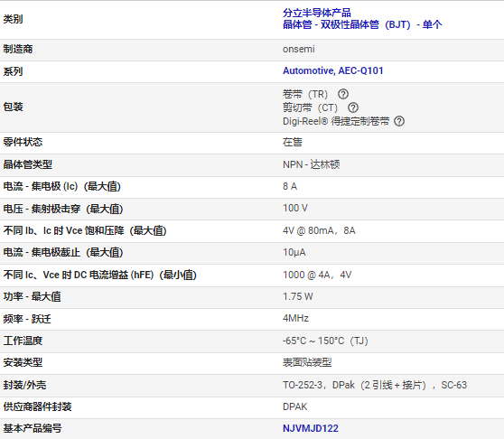The height and width of the screenshot is (439, 504).
Task: Open base product number NJVMJD122 link
Action: click(x=311, y=428)
